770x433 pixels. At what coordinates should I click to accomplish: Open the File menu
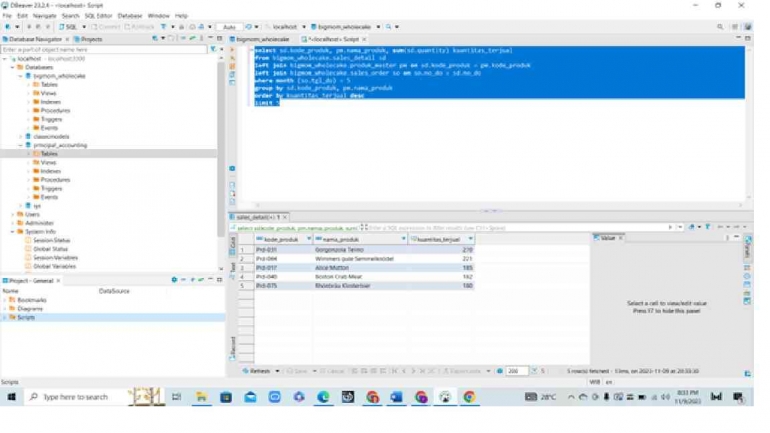[7, 16]
